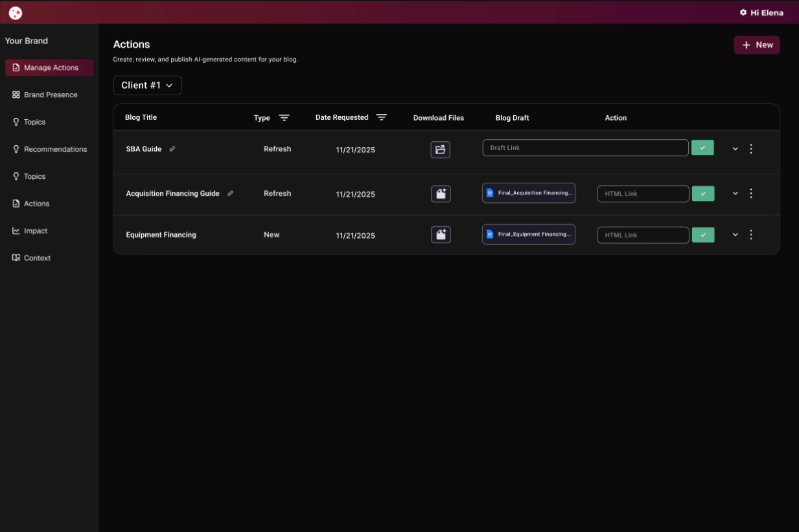This screenshot has width=799, height=532.
Task: Click the link icon next to SBA Guide
Action: click(x=172, y=149)
